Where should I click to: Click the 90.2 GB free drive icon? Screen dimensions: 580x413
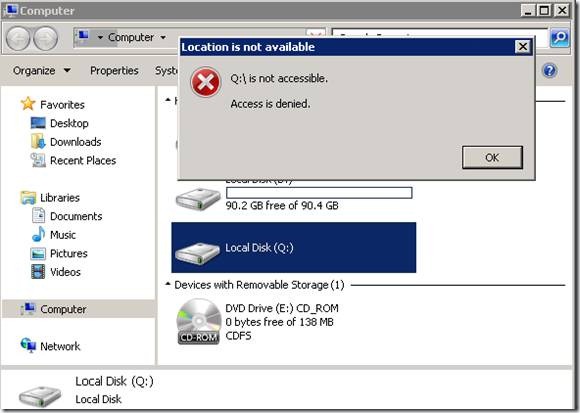[x=198, y=199]
